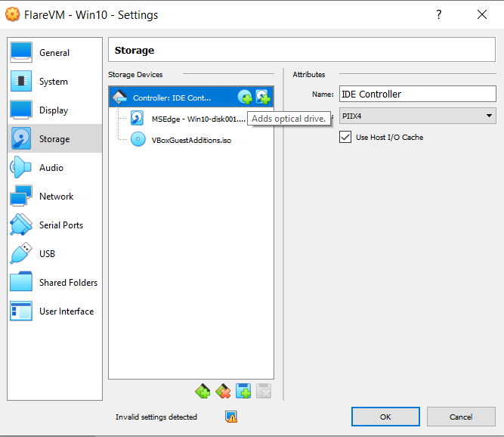The height and width of the screenshot is (437, 504).
Task: Open the General settings section
Action: click(54, 53)
